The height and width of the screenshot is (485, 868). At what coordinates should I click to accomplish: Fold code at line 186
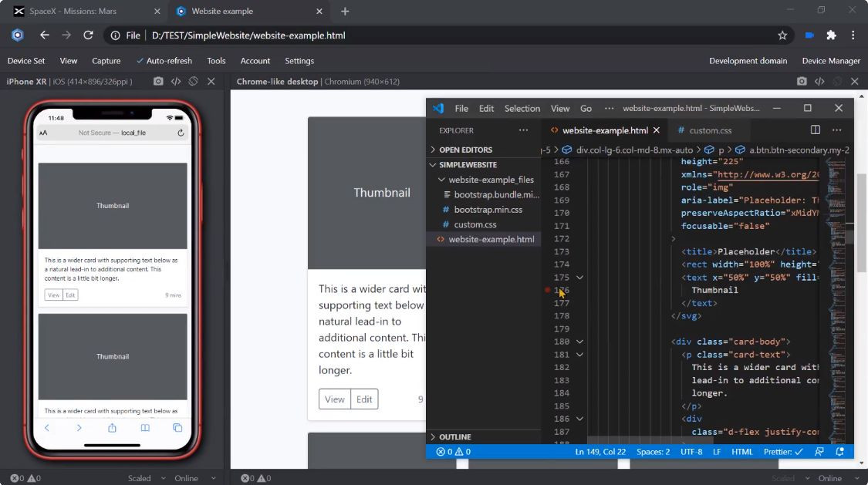click(x=579, y=419)
